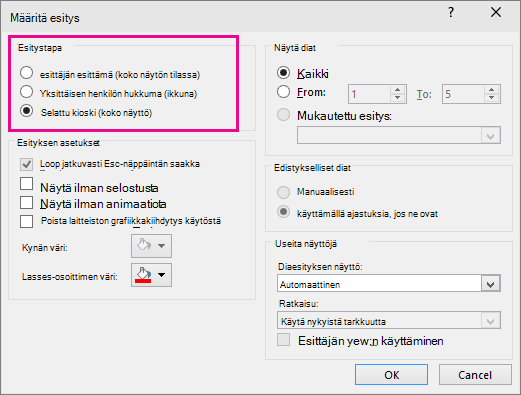
Task: Open the Kynän väri color picker
Action: pyautogui.click(x=151, y=246)
